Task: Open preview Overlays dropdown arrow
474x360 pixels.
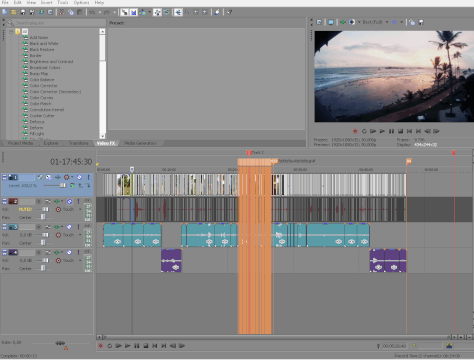Action: 402,22
